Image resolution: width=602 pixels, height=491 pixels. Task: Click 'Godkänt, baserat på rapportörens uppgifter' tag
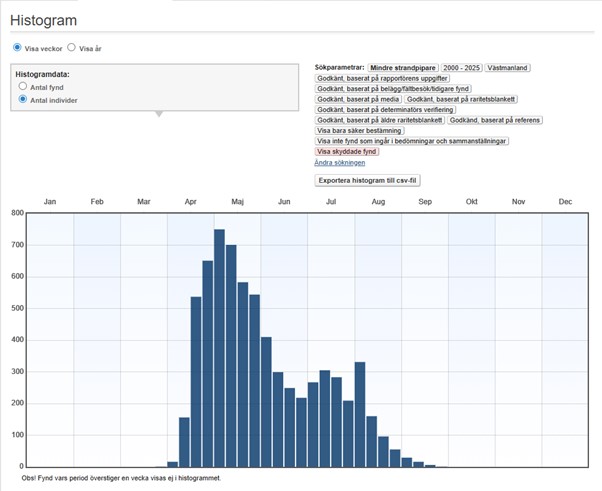[x=383, y=78]
